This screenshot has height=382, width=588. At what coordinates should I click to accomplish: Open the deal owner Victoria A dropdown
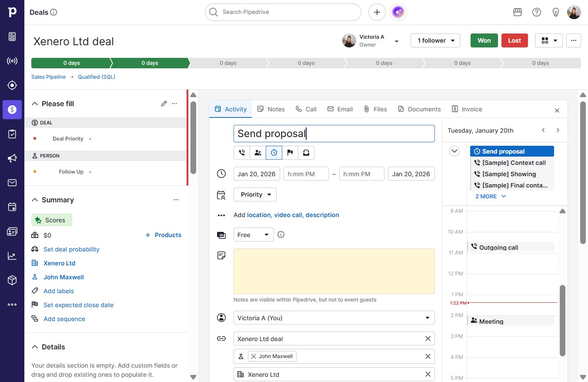[396, 41]
